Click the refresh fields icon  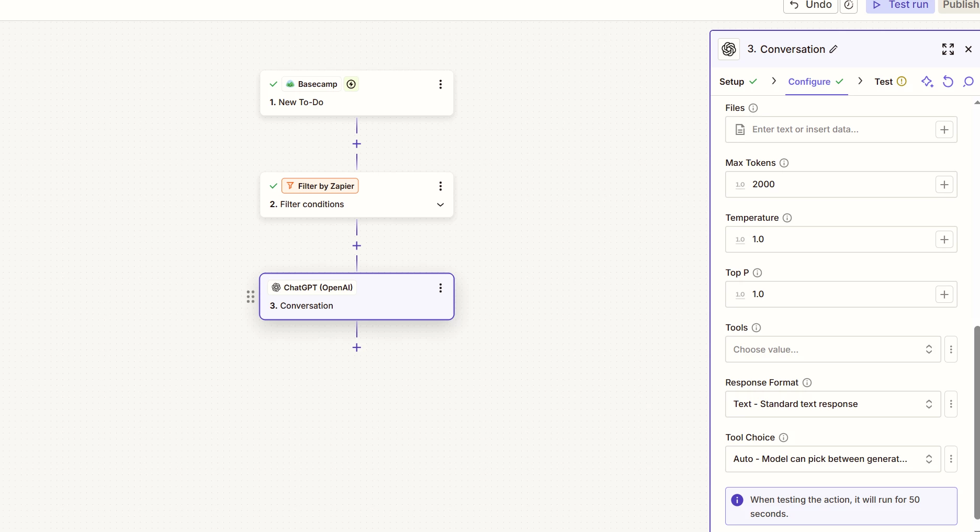(948, 82)
